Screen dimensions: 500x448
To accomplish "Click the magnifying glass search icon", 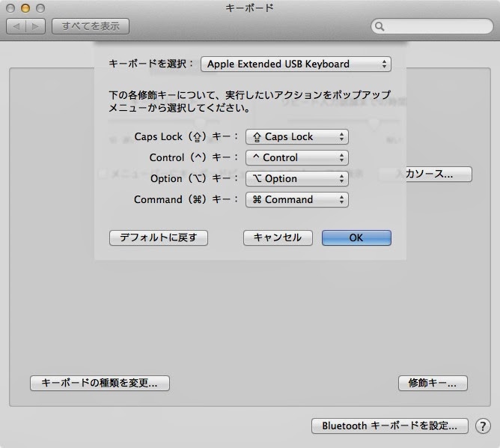I will coord(379,26).
